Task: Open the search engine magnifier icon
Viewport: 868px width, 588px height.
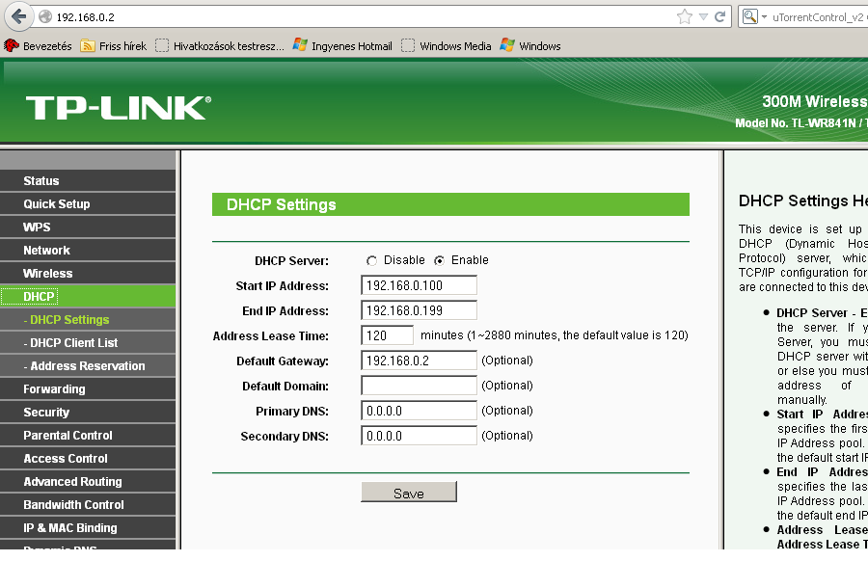Action: click(x=749, y=16)
